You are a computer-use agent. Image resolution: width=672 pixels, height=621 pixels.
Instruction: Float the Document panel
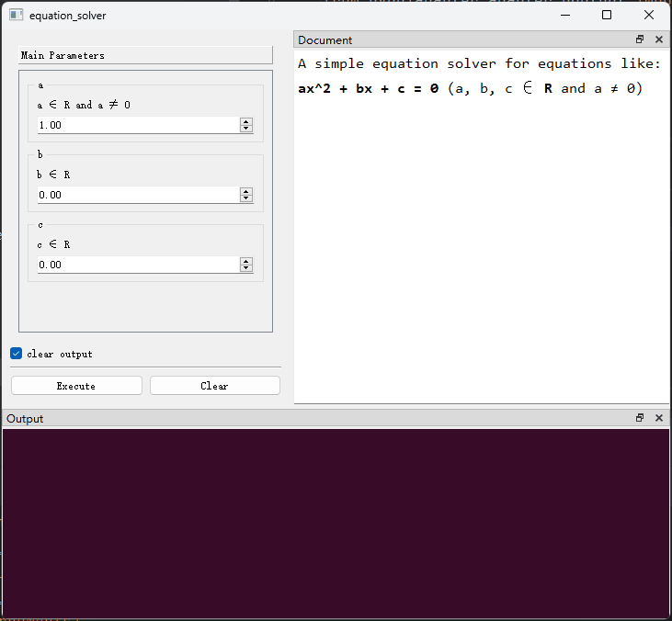[640, 40]
